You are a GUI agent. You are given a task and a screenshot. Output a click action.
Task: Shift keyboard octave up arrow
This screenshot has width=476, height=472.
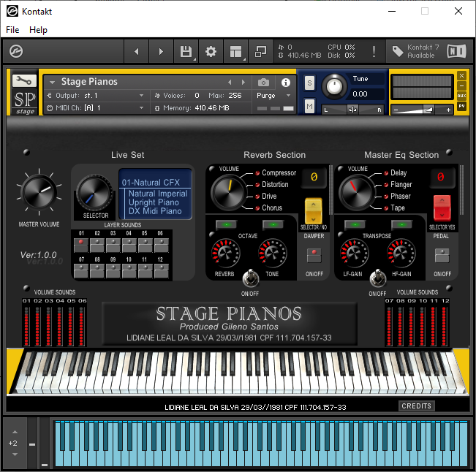[15, 432]
